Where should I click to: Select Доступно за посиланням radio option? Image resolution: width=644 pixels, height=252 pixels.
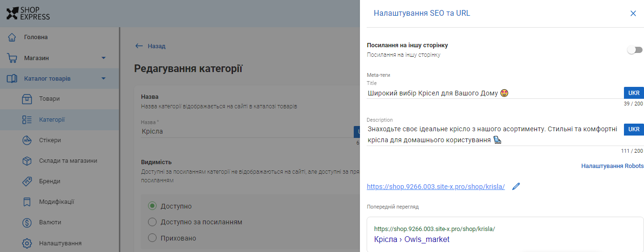click(x=152, y=222)
